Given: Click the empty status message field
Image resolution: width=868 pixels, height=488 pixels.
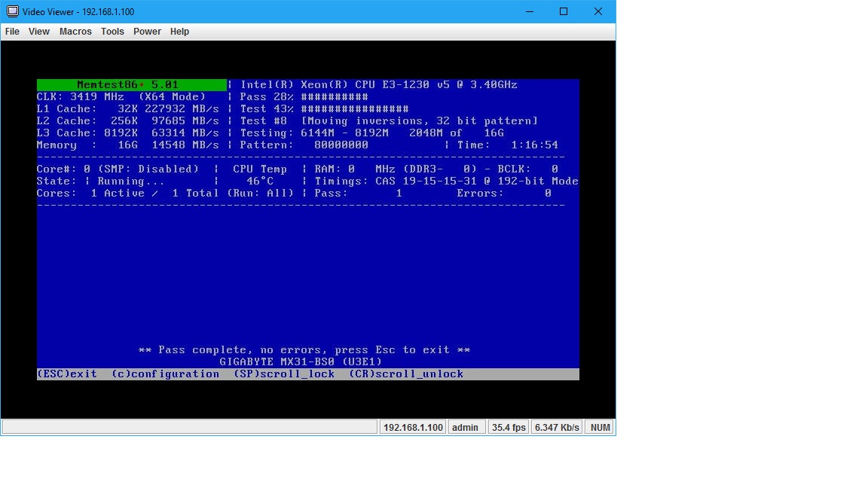Looking at the screenshot, I should coord(190,427).
